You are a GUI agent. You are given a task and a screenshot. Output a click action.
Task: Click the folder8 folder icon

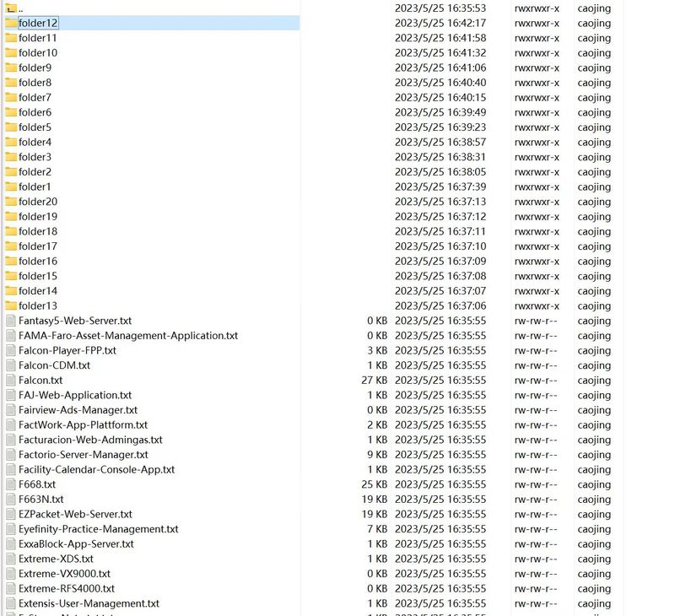(11, 82)
